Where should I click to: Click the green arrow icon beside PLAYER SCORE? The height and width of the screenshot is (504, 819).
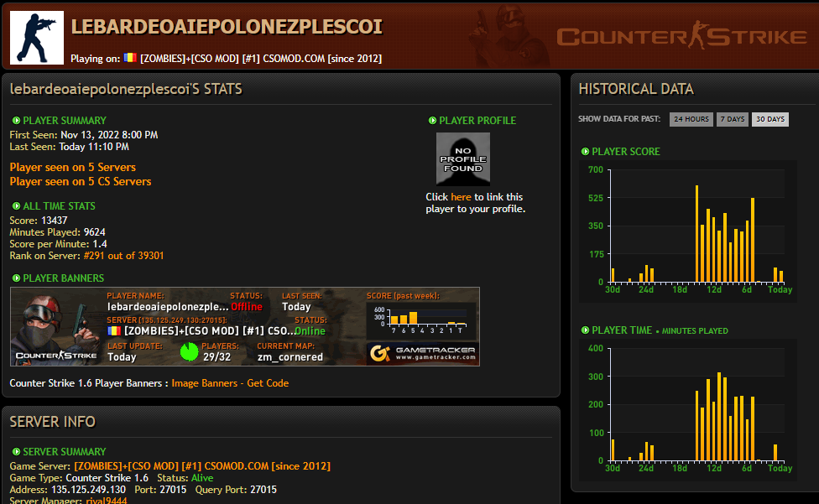coord(585,152)
